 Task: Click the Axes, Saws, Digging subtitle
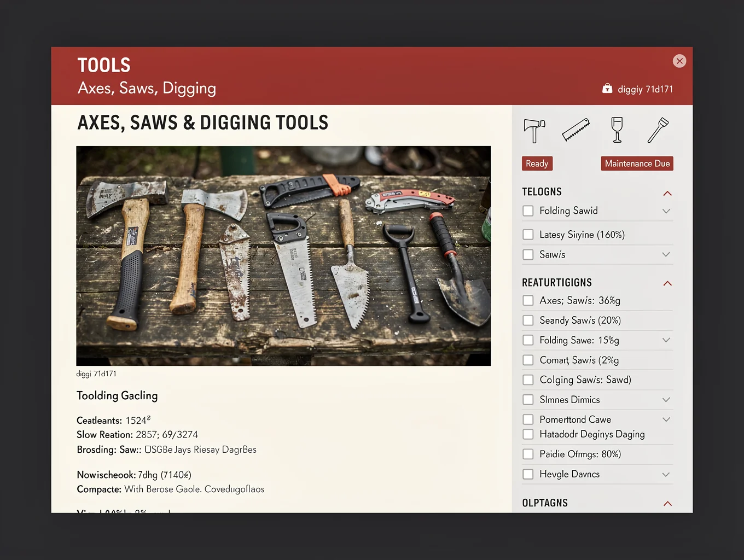point(147,88)
